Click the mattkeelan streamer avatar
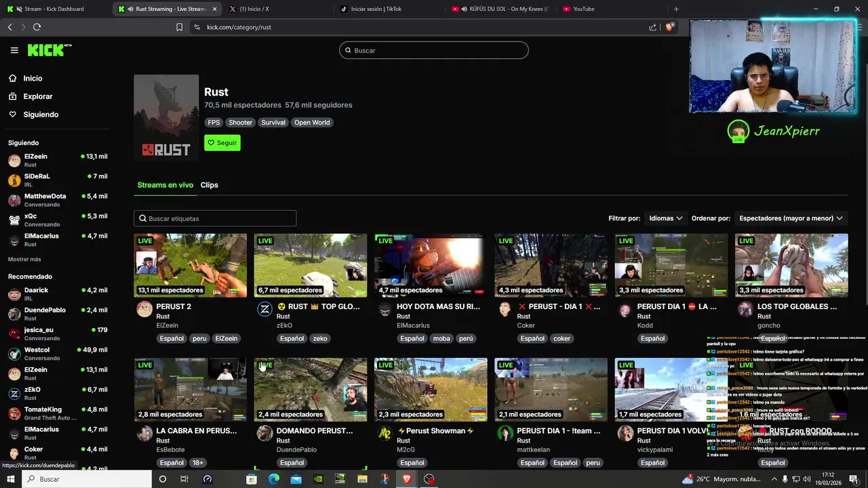 [x=505, y=434]
